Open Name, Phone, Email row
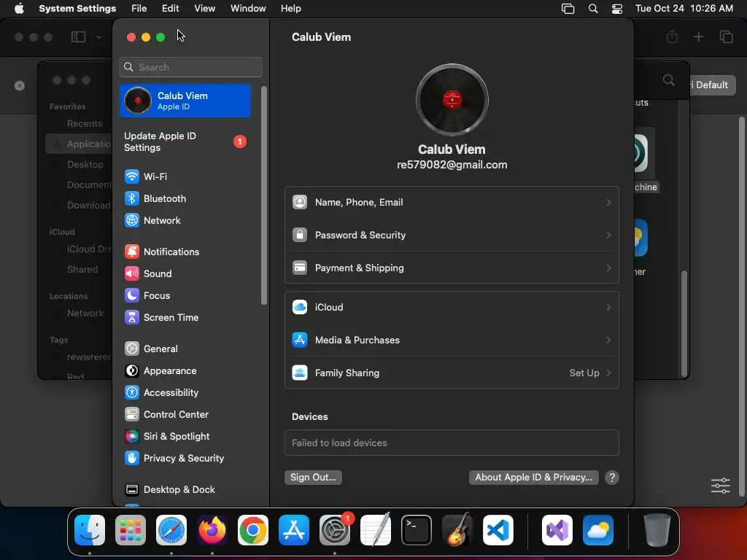 (x=452, y=203)
